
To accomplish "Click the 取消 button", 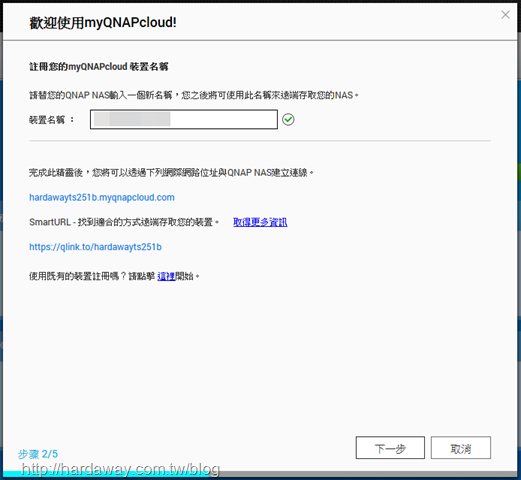I will tap(461, 448).
